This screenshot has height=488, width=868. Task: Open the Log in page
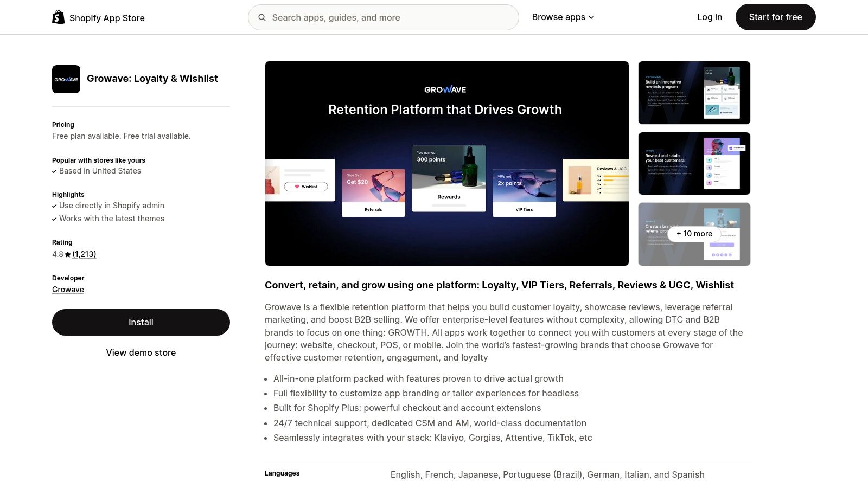pos(709,17)
